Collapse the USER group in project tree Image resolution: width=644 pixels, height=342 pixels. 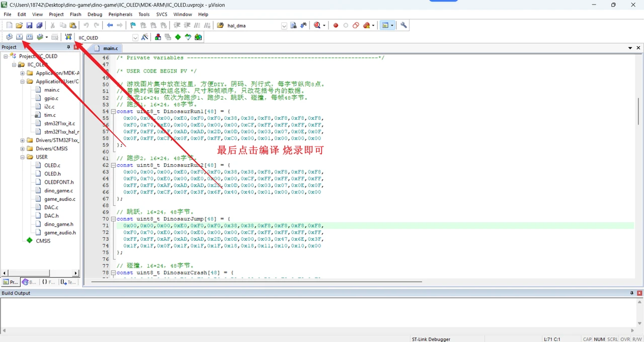(23, 157)
